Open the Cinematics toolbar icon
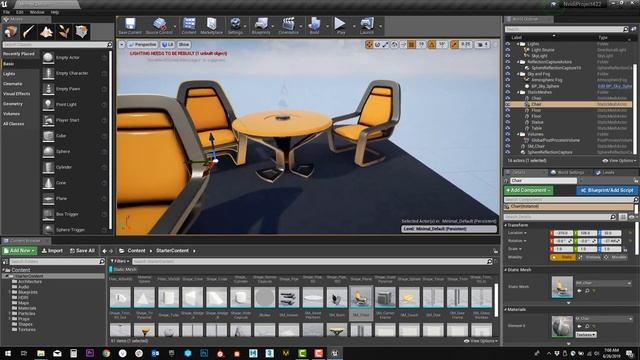Viewport: 640px width, 360px height. click(x=289, y=26)
